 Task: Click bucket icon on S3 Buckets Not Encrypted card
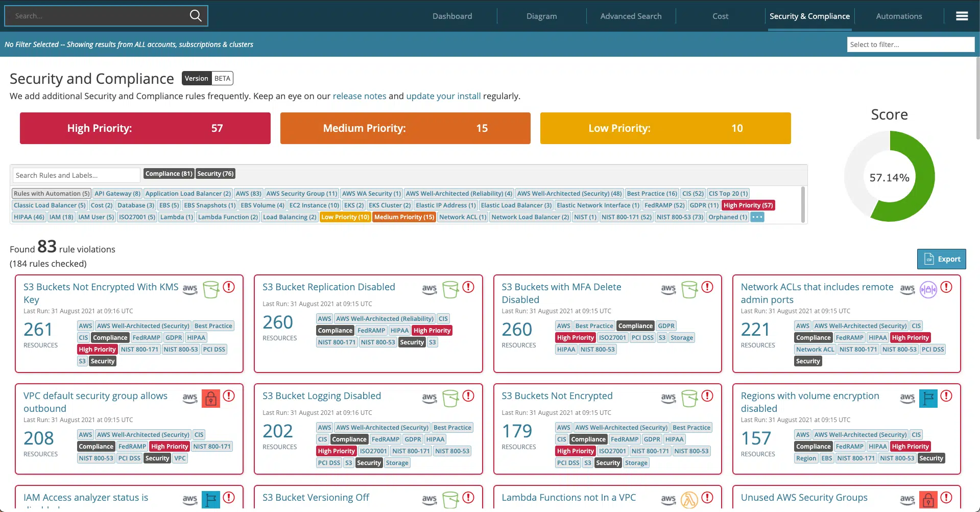[x=689, y=398]
